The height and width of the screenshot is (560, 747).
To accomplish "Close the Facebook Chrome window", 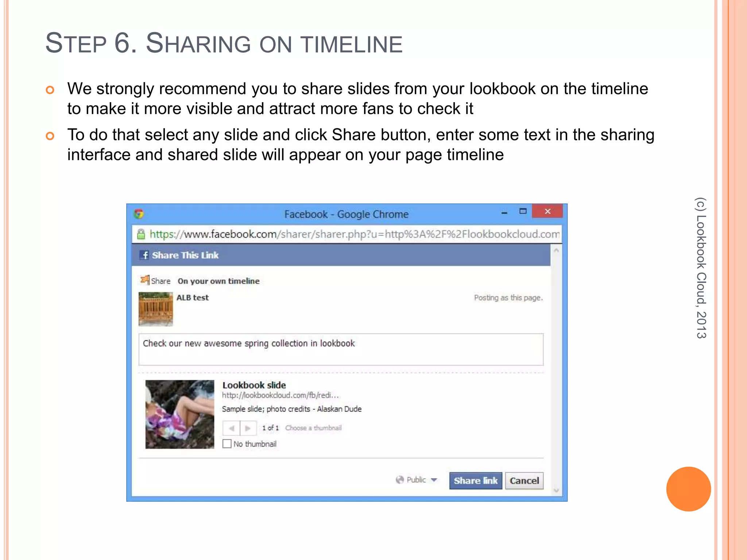I will [547, 211].
